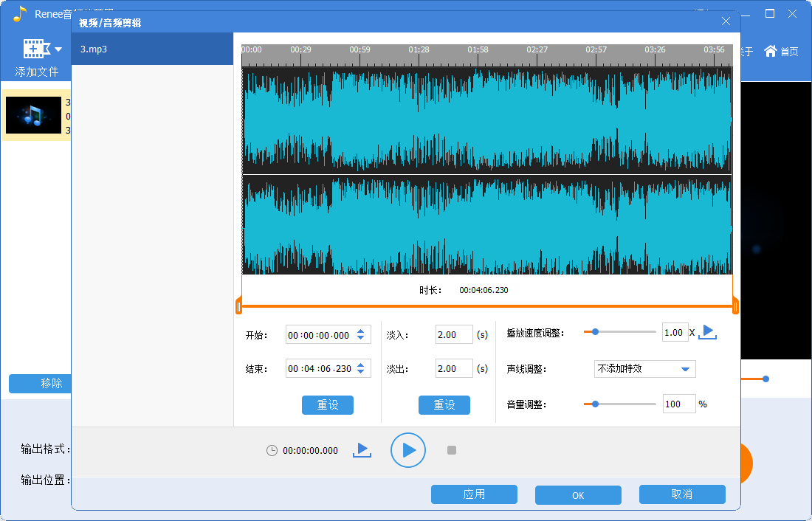Image resolution: width=812 pixels, height=521 pixels.
Task: Close the main Renee window
Action: 792,13
